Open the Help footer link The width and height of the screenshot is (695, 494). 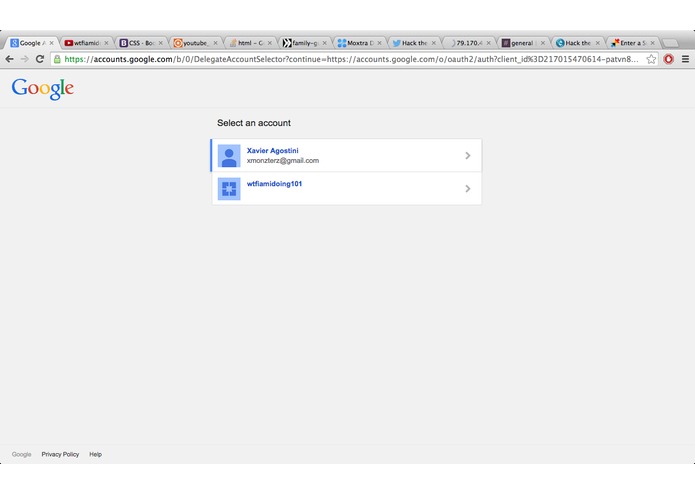tap(95, 455)
